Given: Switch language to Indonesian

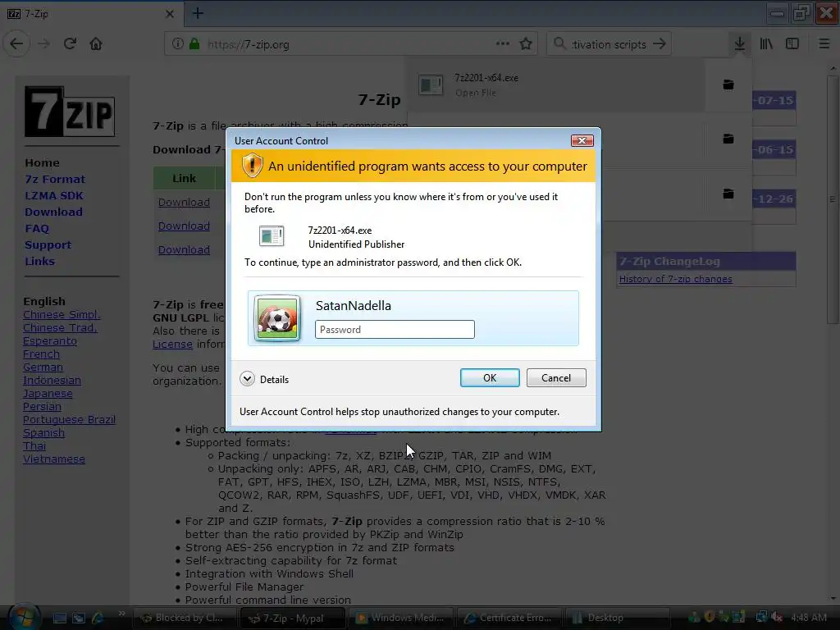Looking at the screenshot, I should (x=52, y=381).
